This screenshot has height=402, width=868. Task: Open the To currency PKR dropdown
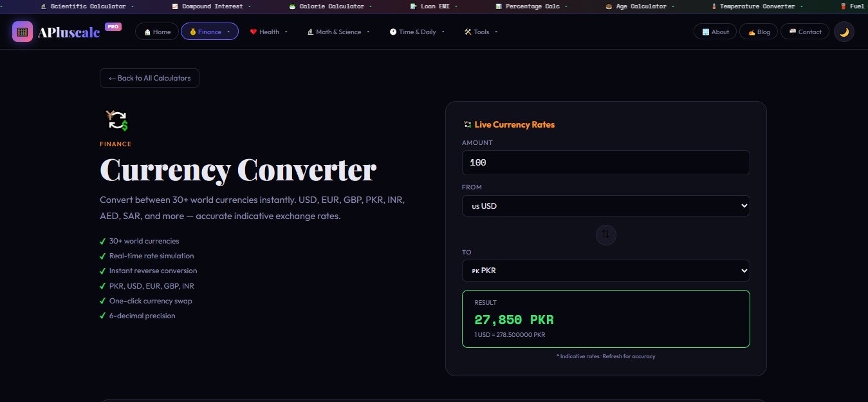tap(606, 271)
